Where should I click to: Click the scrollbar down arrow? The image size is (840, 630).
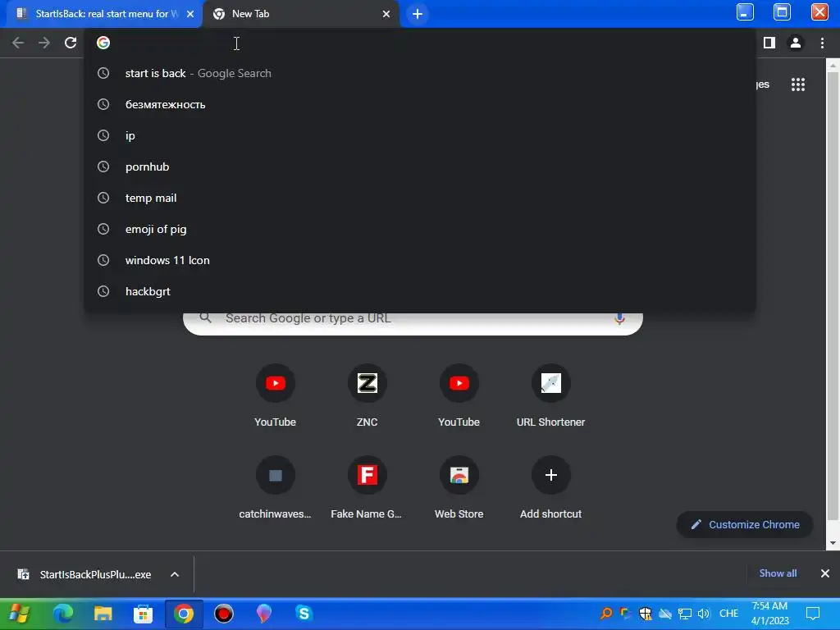(x=833, y=543)
